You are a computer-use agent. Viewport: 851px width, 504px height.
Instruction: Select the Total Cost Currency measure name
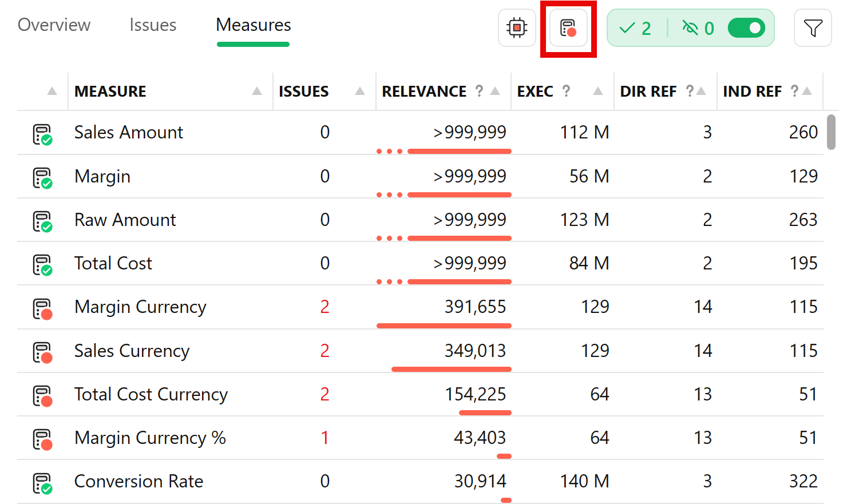click(x=151, y=394)
